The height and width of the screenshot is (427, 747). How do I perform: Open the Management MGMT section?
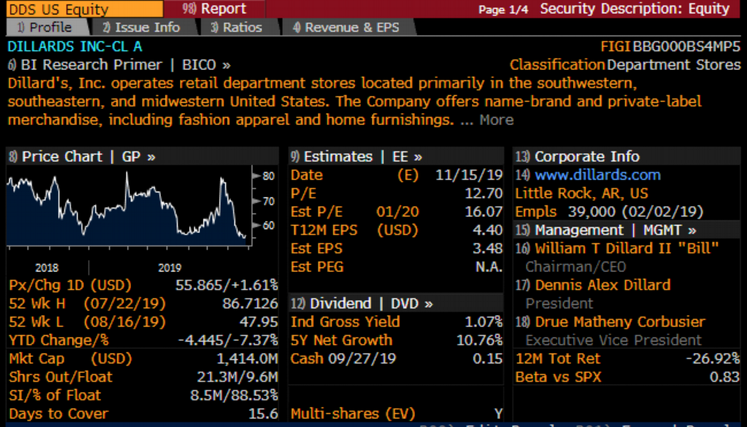coord(602,230)
